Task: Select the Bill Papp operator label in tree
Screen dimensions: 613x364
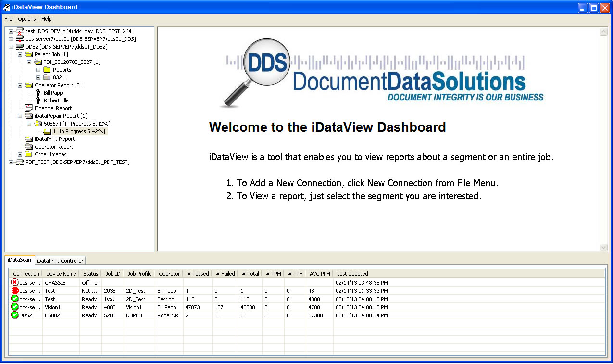Action: click(53, 93)
